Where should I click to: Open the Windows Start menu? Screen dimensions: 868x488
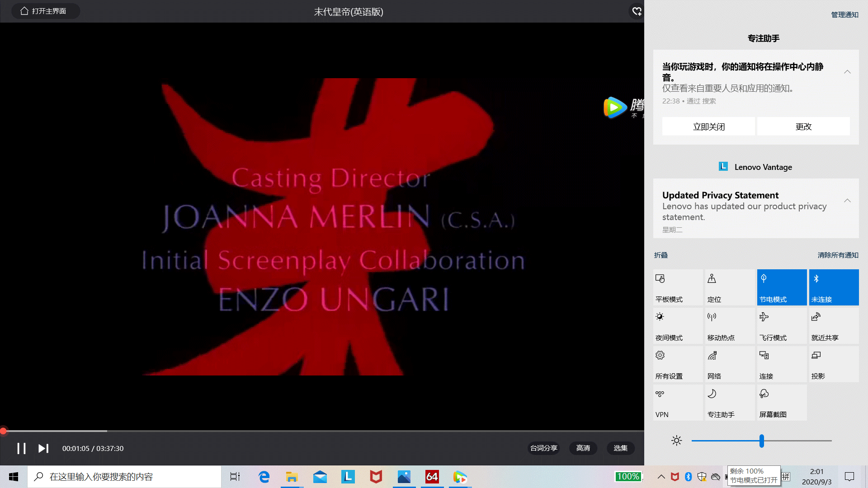click(x=14, y=477)
